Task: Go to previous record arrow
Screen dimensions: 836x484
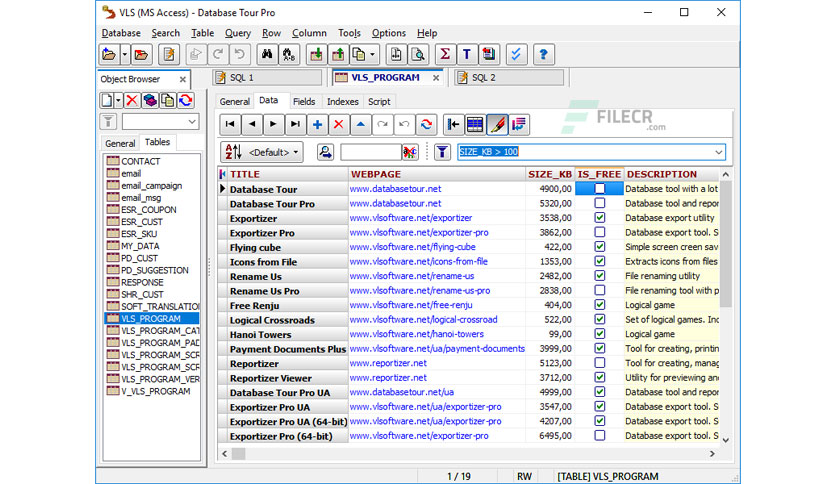Action: [x=252, y=124]
